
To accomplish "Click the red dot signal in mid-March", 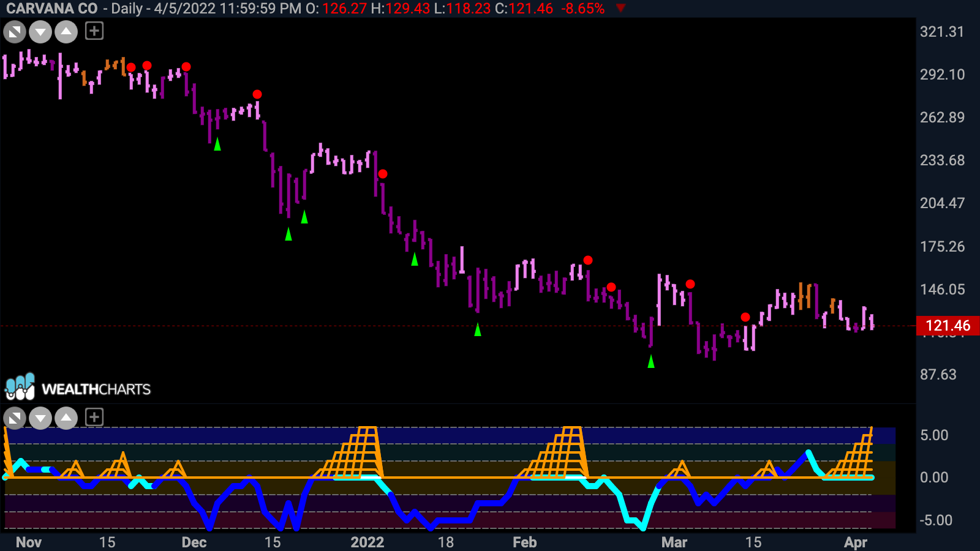I will point(745,317).
